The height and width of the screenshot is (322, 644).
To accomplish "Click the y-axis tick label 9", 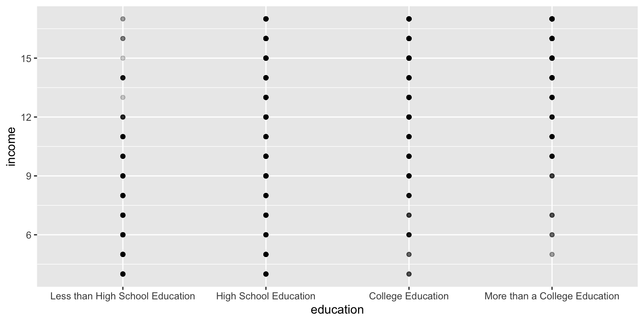I will coord(29,176).
